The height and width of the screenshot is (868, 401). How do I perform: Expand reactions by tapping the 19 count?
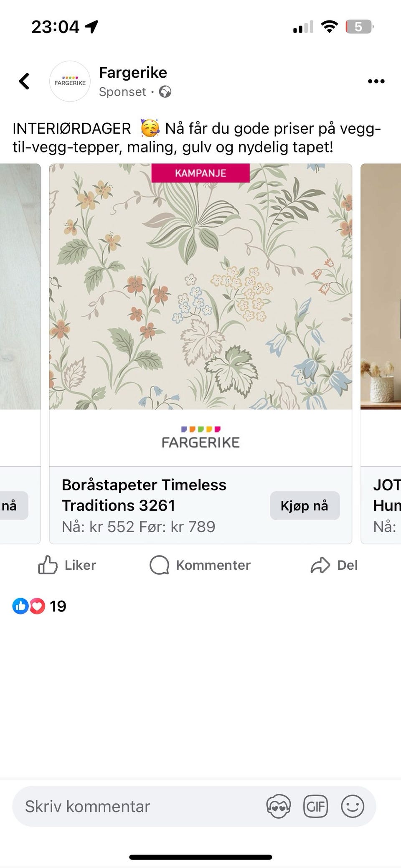pos(58,606)
